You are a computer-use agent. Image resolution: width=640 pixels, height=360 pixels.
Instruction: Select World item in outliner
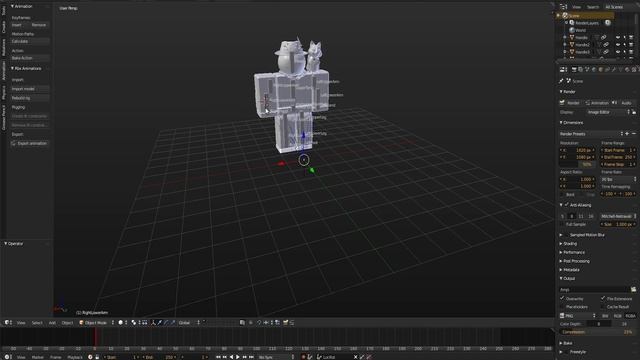pos(580,30)
